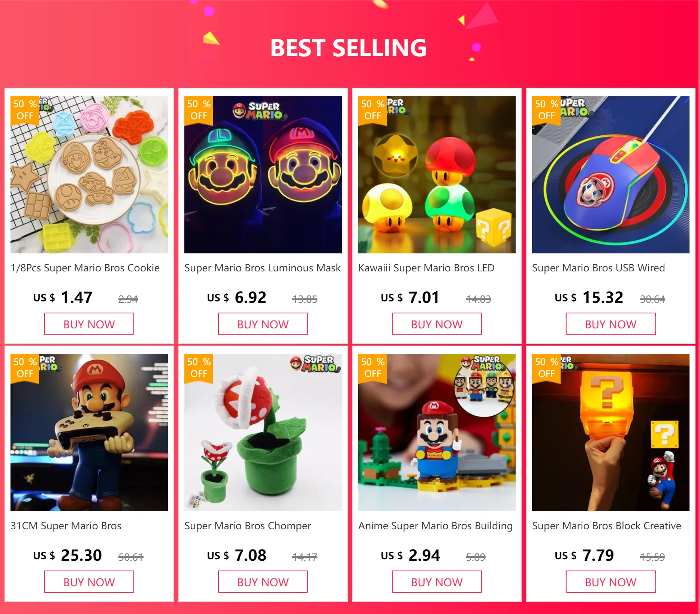This screenshot has width=700, height=614.
Task: Click BUY NOW under Cookie cutters
Action: 89,324
